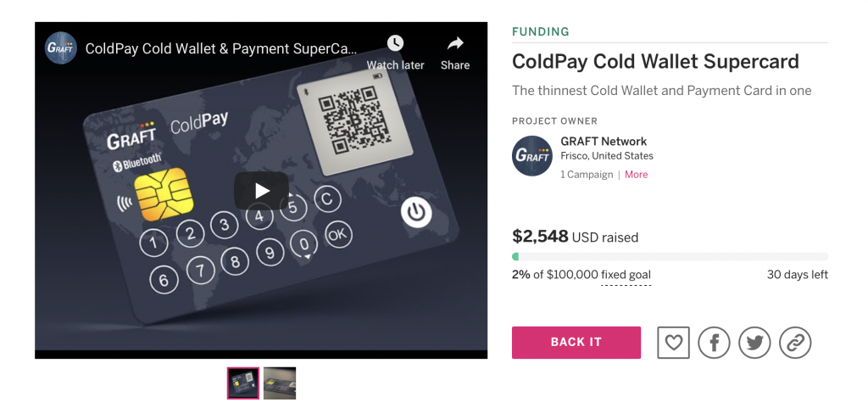Share campaign on Twitter
The image size is (868, 419).
pyautogui.click(x=754, y=342)
